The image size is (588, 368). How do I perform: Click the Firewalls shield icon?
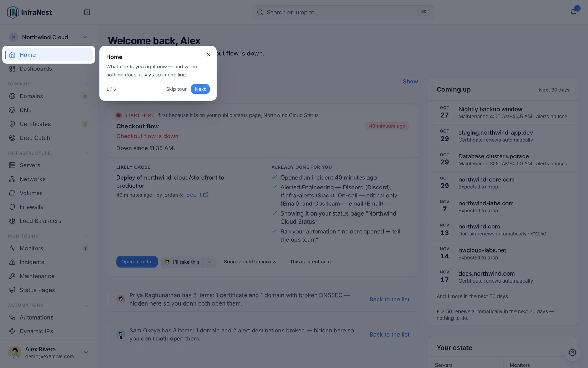[12, 207]
